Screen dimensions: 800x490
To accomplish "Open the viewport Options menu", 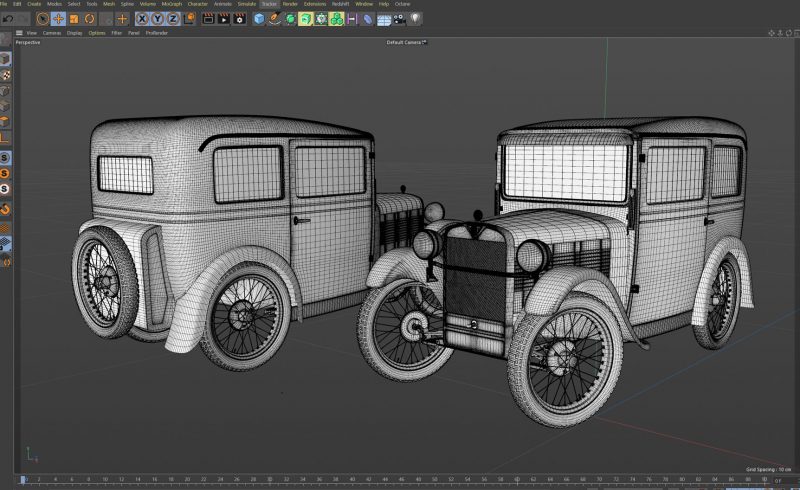I will tap(96, 33).
